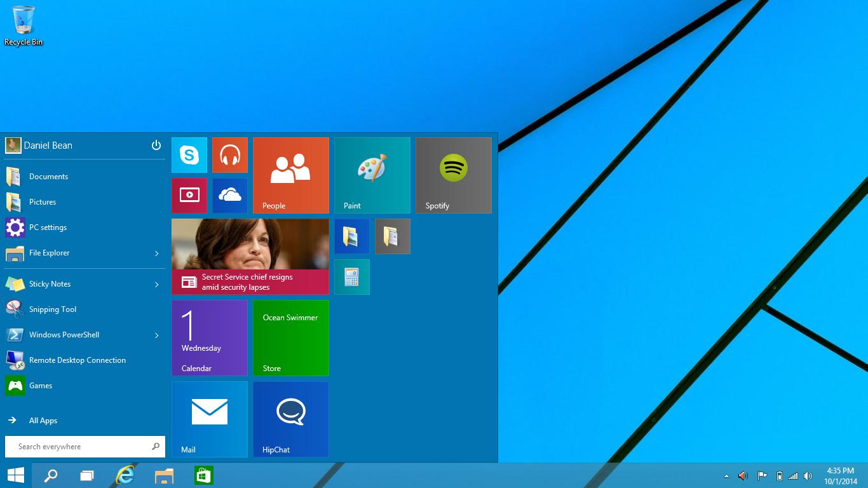Viewport: 868px width, 488px height.
Task: Click the red speaker tray icon
Action: (743, 476)
